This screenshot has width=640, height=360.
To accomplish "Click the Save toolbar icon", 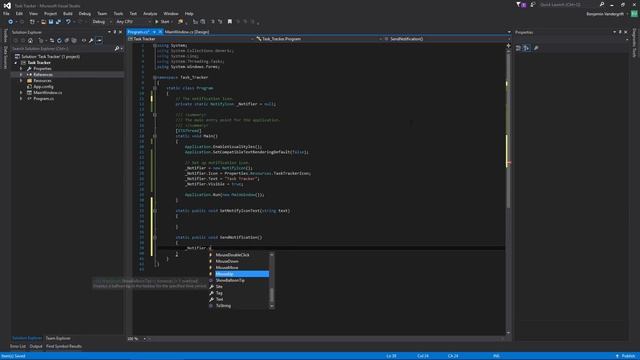I will click(51, 22).
